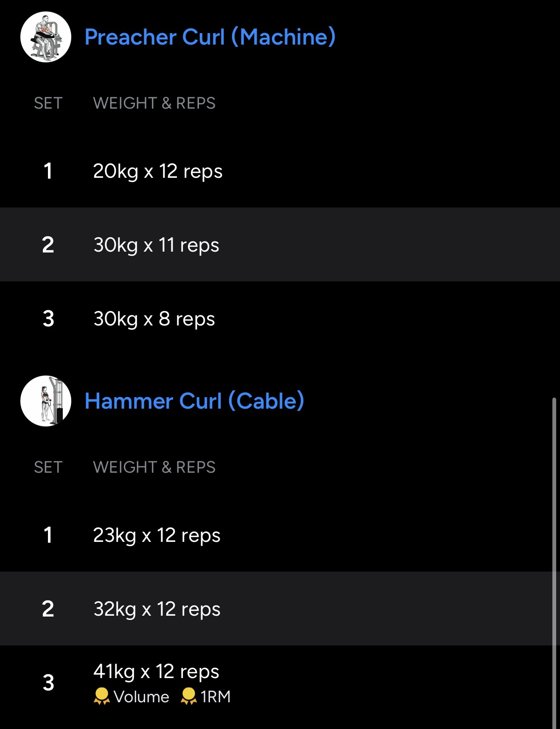
Task: Click the SET header under Preacher Curl
Action: point(48,103)
